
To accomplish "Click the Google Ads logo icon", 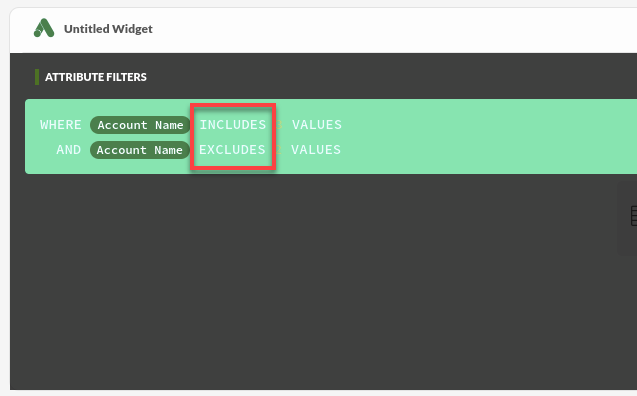I will click(44, 28).
